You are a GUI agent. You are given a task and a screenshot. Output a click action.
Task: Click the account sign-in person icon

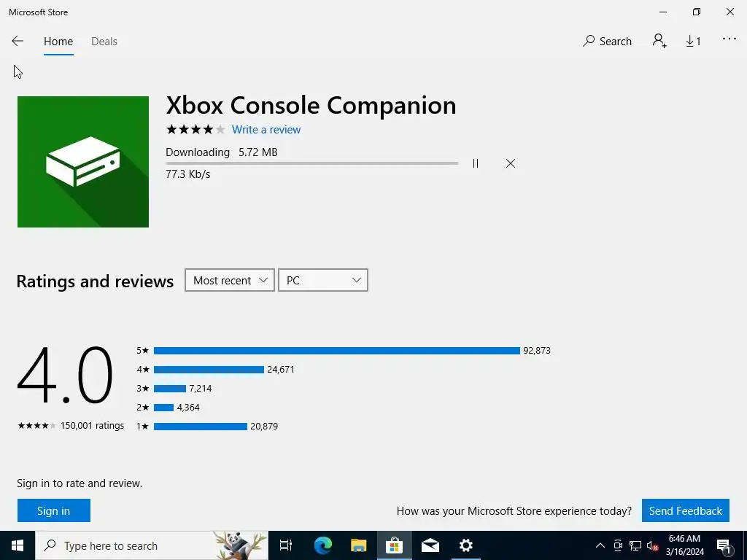click(x=659, y=41)
